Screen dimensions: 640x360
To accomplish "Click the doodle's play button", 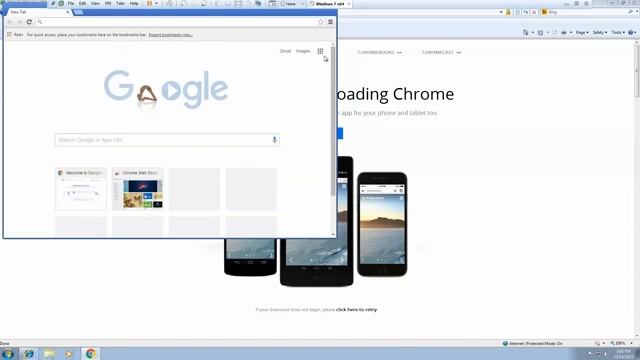I will (x=171, y=90).
